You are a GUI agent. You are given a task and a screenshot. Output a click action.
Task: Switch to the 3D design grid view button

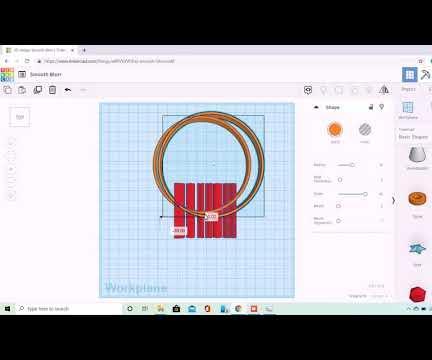410,75
